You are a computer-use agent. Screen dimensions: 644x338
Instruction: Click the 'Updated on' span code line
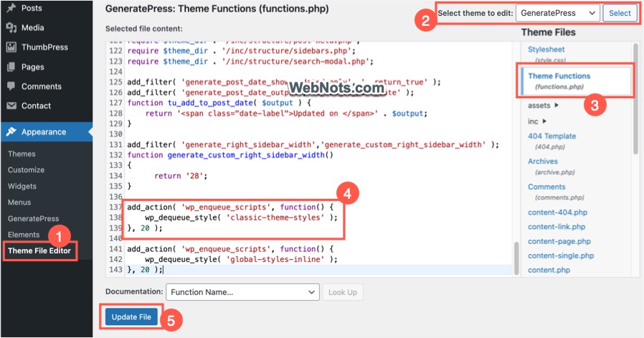286,113
